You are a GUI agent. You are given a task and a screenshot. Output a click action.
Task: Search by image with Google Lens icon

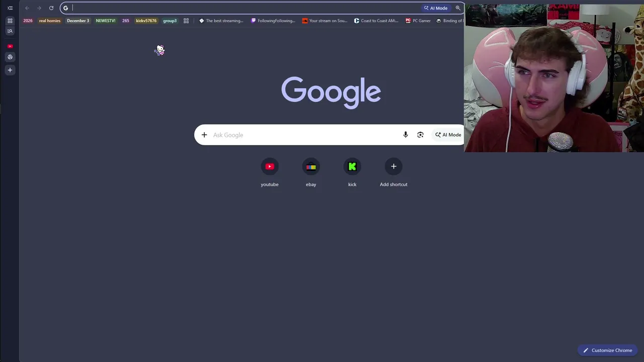click(x=421, y=135)
